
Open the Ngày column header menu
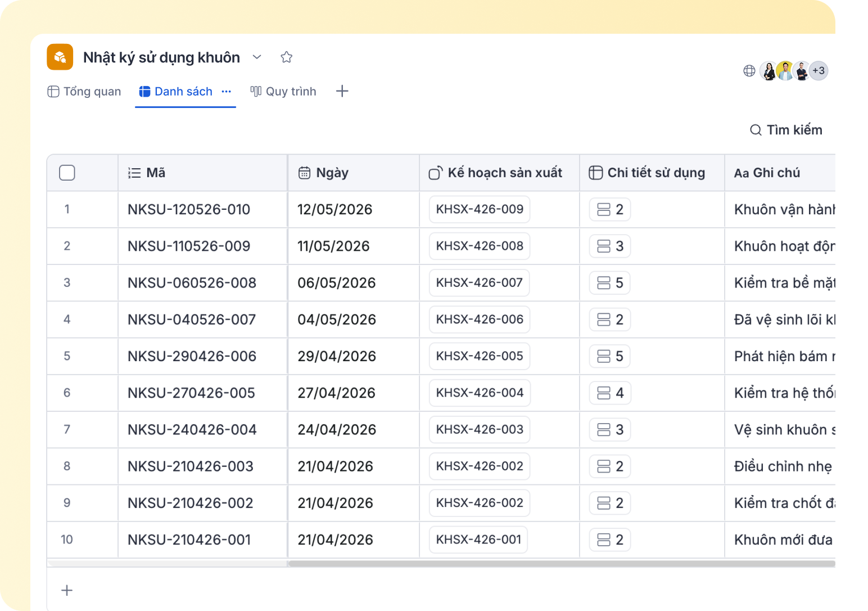tap(354, 173)
